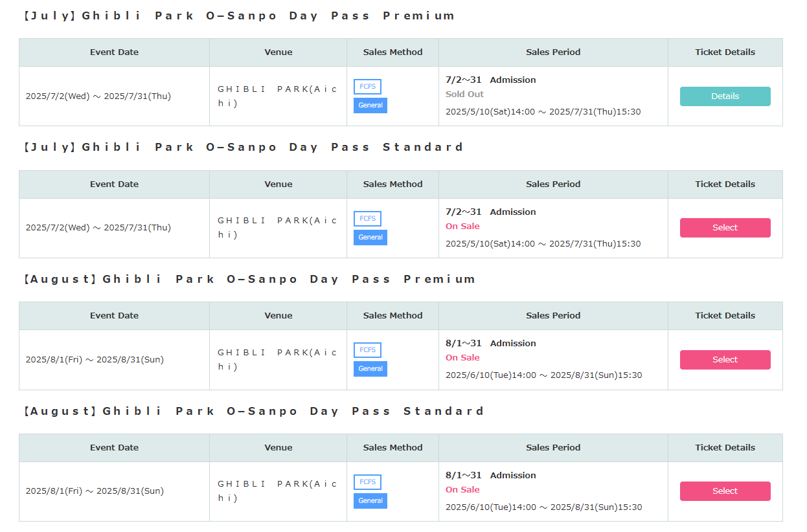Viewport: 807px width, 532px height.
Task: Click Sales Method header in August Premium table
Action: coord(392,316)
